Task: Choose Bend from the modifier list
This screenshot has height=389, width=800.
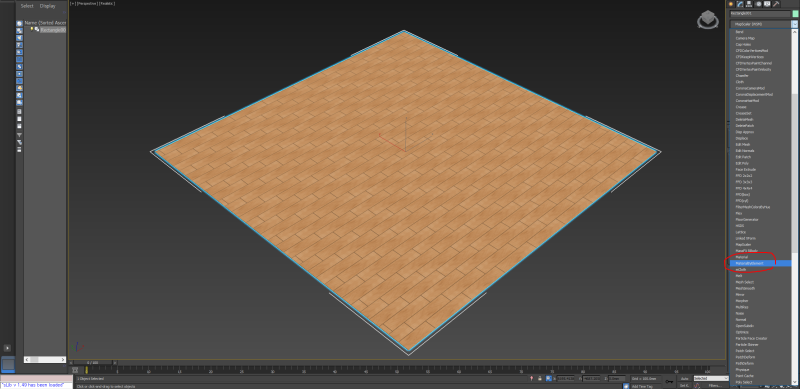Action: pyautogui.click(x=760, y=32)
